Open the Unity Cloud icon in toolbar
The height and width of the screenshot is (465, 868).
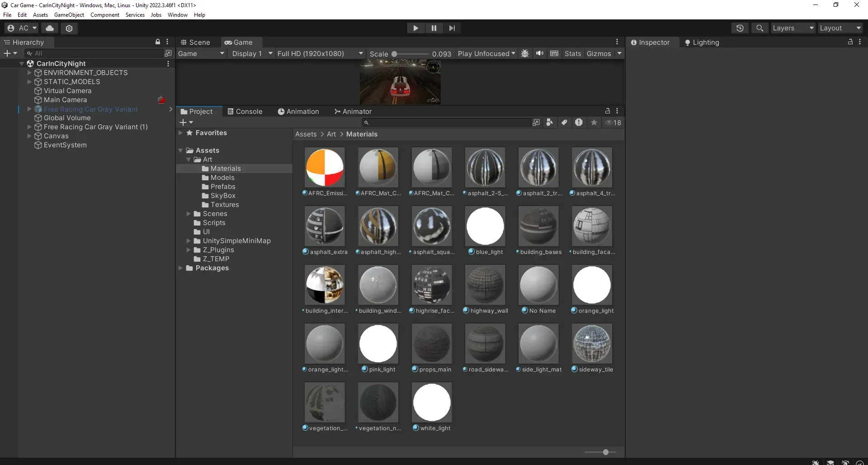pyautogui.click(x=50, y=28)
